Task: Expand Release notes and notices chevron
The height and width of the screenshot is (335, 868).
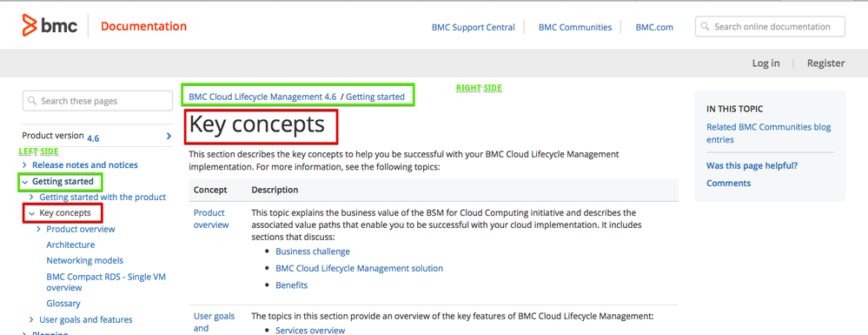Action: [24, 165]
